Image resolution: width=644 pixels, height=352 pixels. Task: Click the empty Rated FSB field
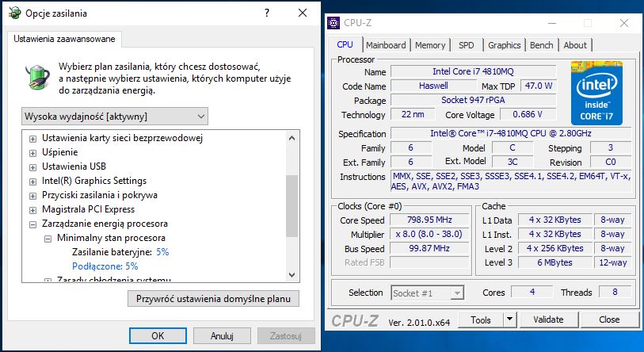[x=429, y=262]
